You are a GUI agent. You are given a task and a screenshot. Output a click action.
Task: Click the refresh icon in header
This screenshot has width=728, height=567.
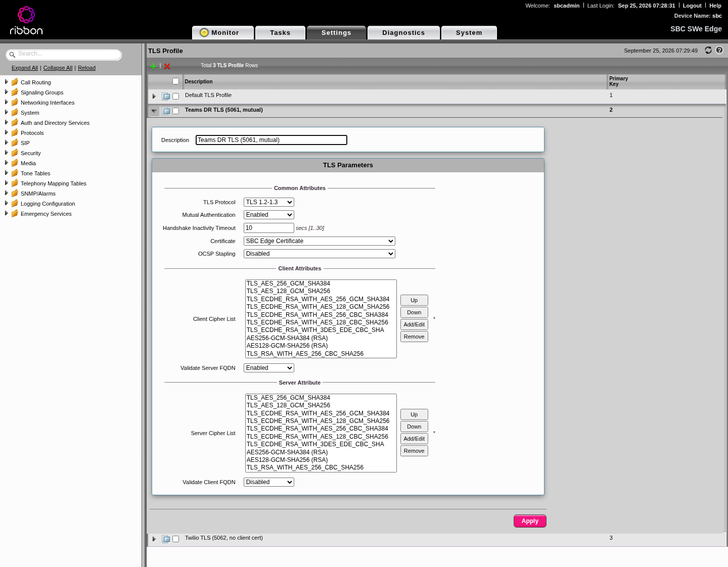click(x=708, y=50)
